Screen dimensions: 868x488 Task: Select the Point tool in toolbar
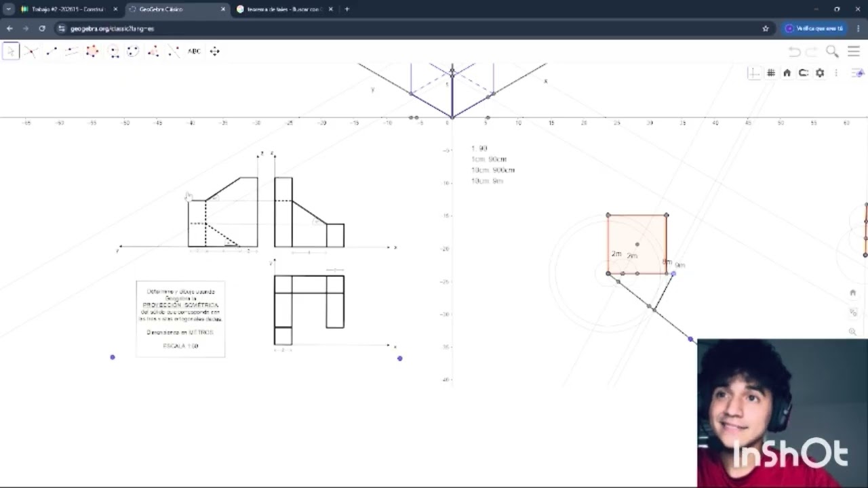point(31,52)
